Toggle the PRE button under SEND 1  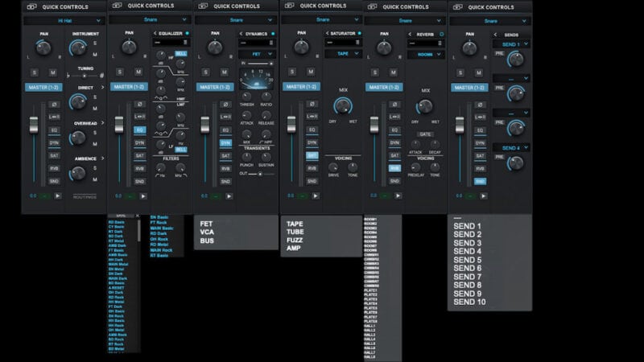(x=499, y=53)
